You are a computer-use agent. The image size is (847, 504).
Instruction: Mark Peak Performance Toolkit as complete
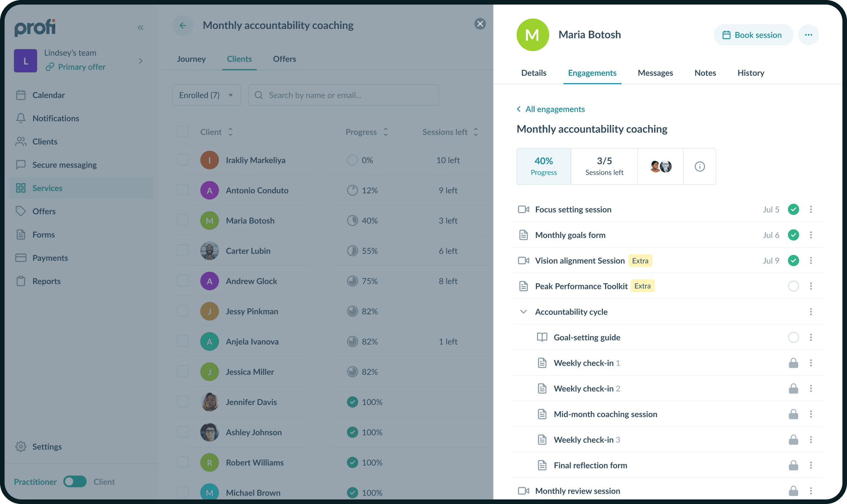(x=793, y=286)
